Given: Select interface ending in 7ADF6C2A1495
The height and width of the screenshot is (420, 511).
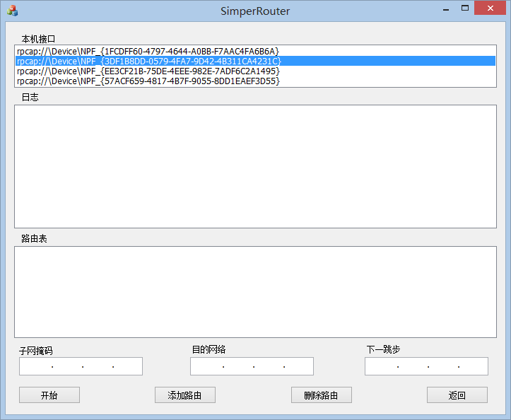Looking at the screenshot, I should [255, 71].
